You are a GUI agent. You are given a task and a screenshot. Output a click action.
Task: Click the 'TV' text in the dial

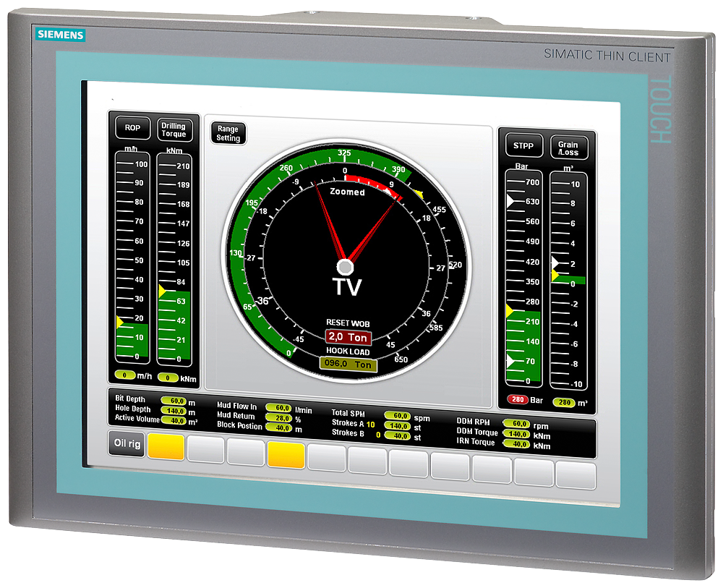347,287
